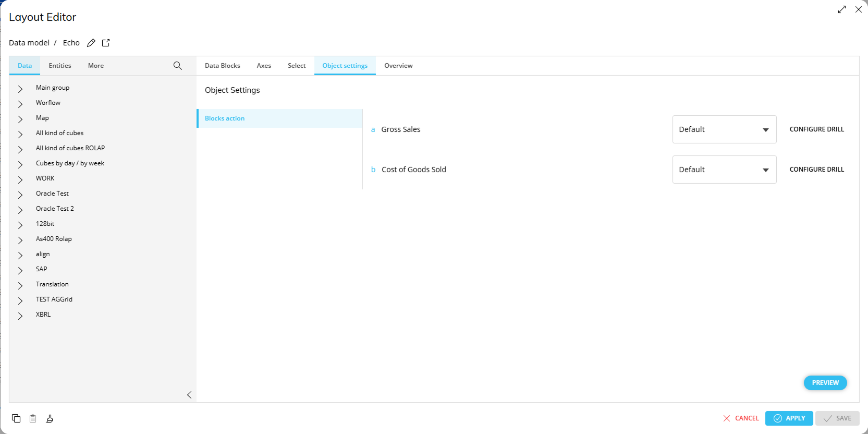Screen dimensions: 868x434
Task: Switch to the Select tab
Action: coord(297,66)
